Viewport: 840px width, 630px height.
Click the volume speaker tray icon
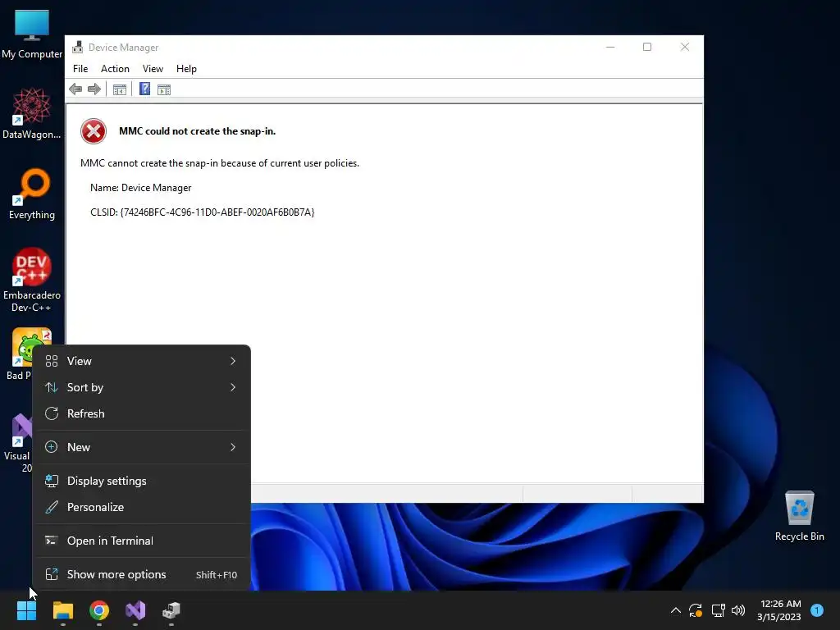click(738, 610)
